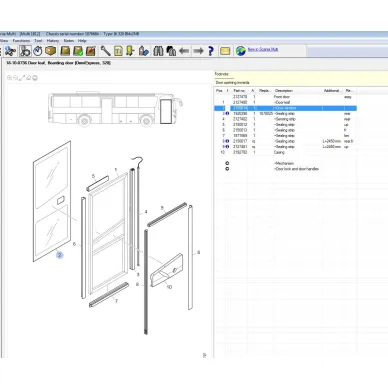Image resolution: width=388 pixels, height=388 pixels.
Task: Sort by the Part no. column header
Action: [x=239, y=91]
